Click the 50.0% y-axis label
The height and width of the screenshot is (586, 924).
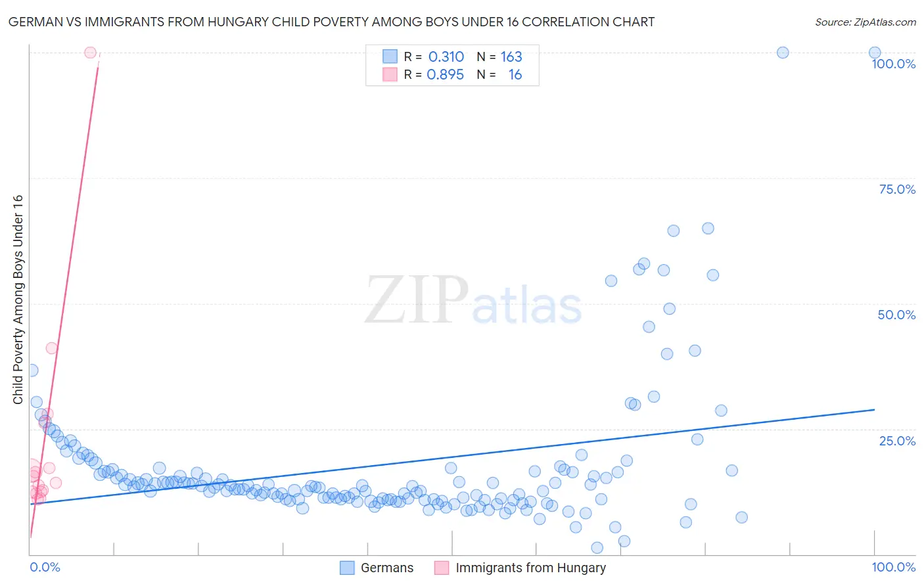(x=896, y=315)
